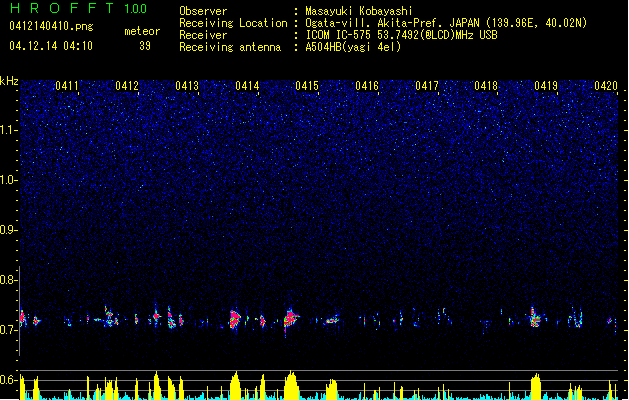The image size is (629, 400).
Task: Click the HROFFT 1.0.0 title text
Action: 79,8
